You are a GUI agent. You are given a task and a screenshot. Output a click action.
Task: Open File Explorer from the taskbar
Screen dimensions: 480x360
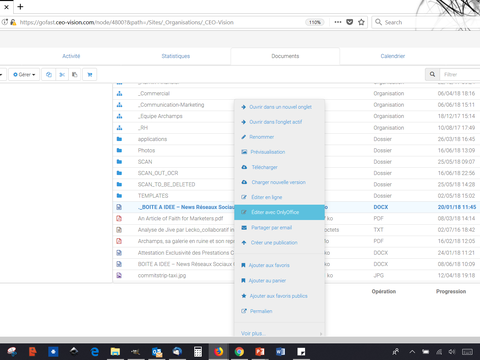115,351
